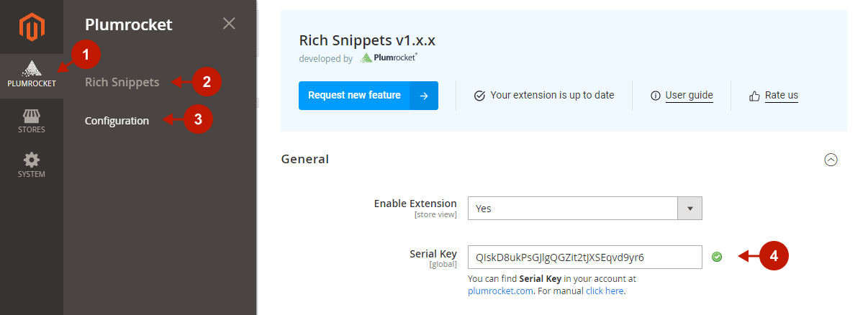Follow the Rate us link
The image size is (868, 315).
tap(781, 95)
